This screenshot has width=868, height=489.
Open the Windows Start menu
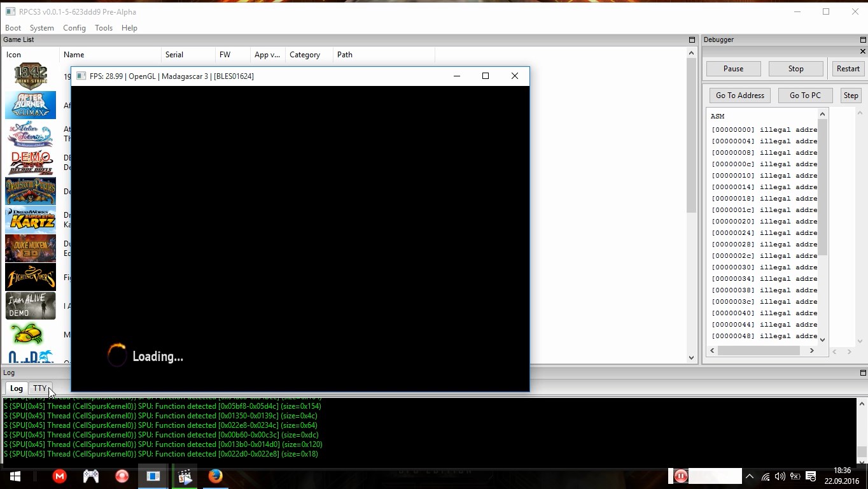[15, 476]
